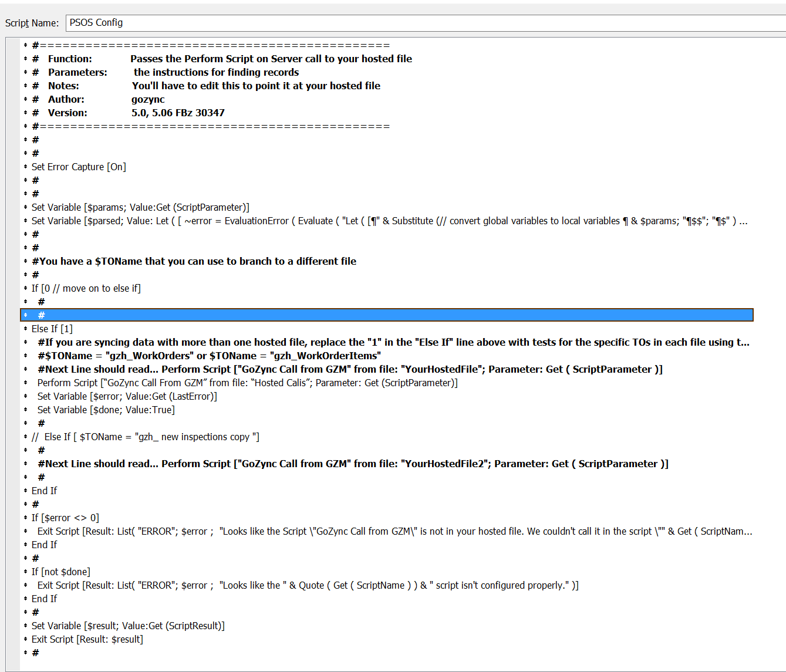The height and width of the screenshot is (672, 786).
Task: Select the 'If [$error <> 0]' step
Action: (65, 518)
